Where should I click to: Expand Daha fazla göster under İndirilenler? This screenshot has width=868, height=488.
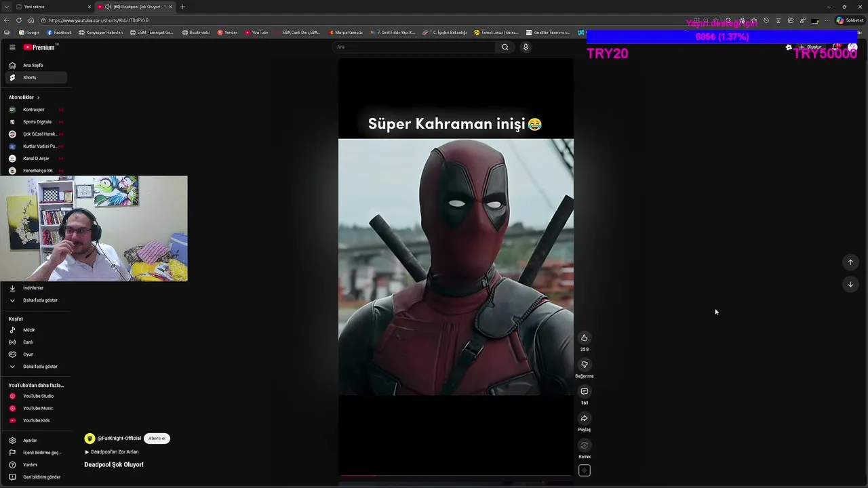coord(35,300)
